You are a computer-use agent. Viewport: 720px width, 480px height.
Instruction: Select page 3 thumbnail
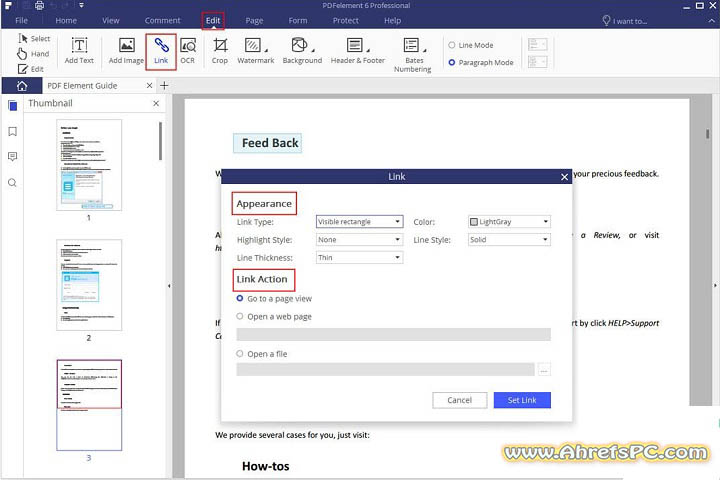pyautogui.click(x=89, y=405)
